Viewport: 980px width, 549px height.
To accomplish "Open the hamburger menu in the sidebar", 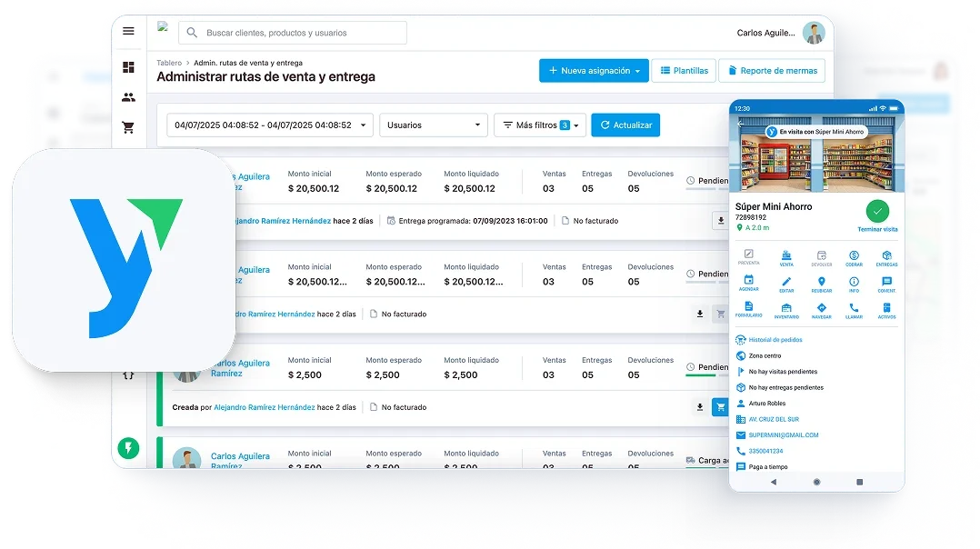I will (x=128, y=31).
